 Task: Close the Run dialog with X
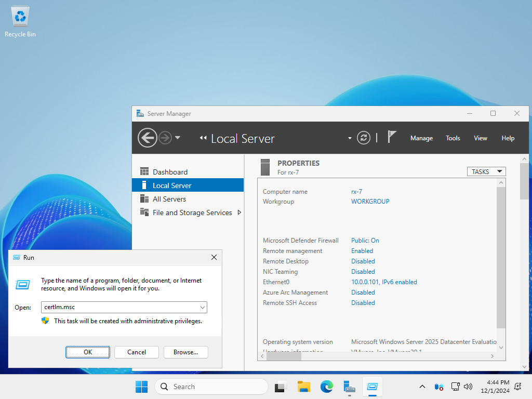(214, 257)
